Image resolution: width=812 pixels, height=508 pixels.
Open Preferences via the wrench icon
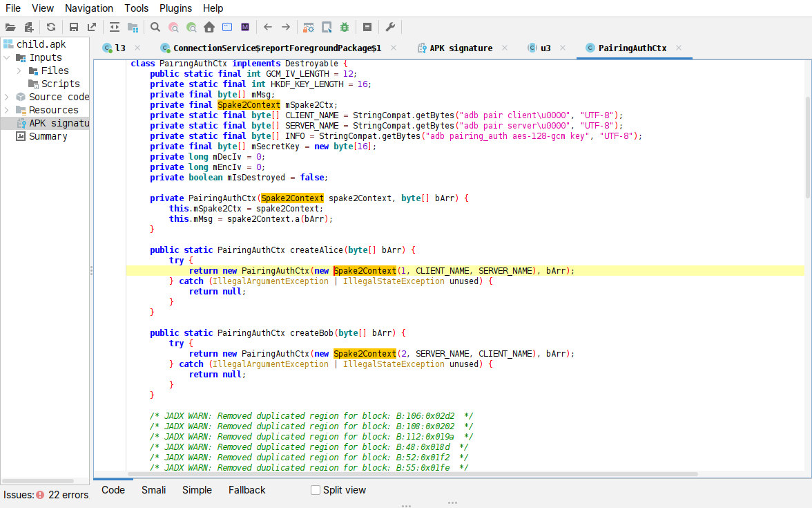[390, 28]
